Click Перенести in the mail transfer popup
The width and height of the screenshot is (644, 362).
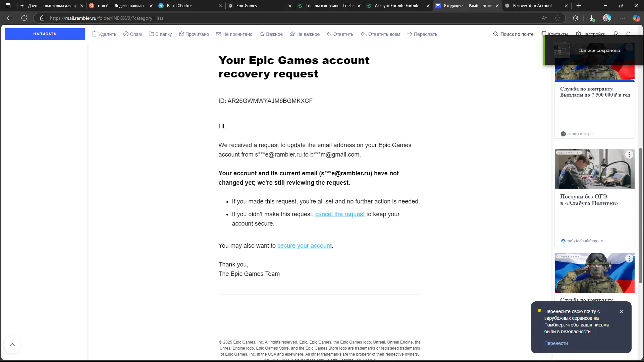coord(556,343)
